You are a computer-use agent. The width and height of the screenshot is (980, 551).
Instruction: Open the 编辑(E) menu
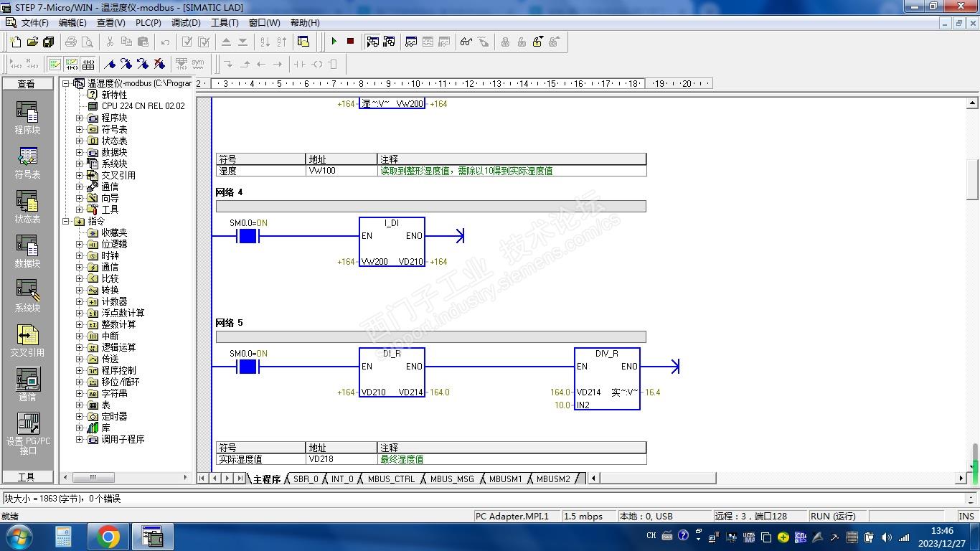pos(72,22)
